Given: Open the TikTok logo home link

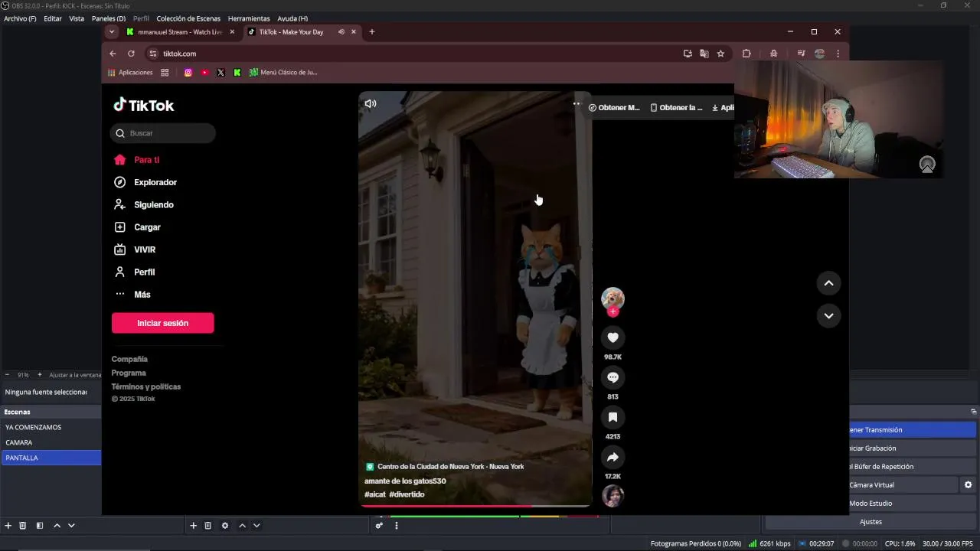Looking at the screenshot, I should click(144, 106).
